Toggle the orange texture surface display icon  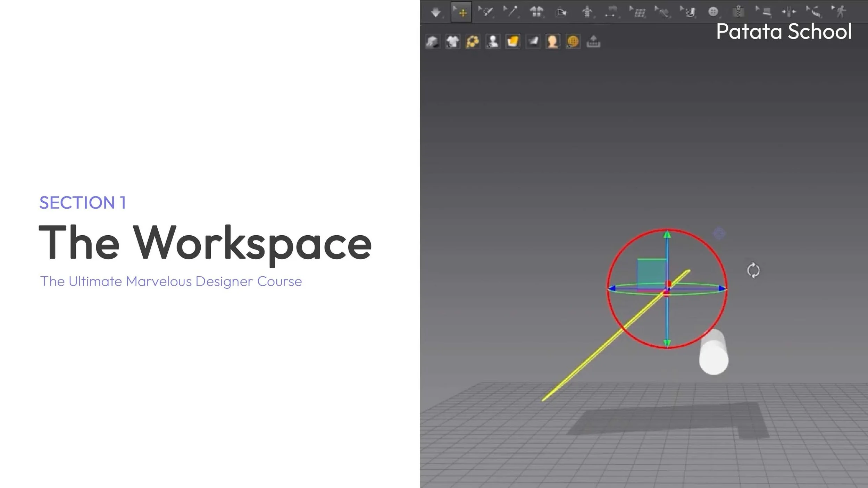(x=513, y=42)
